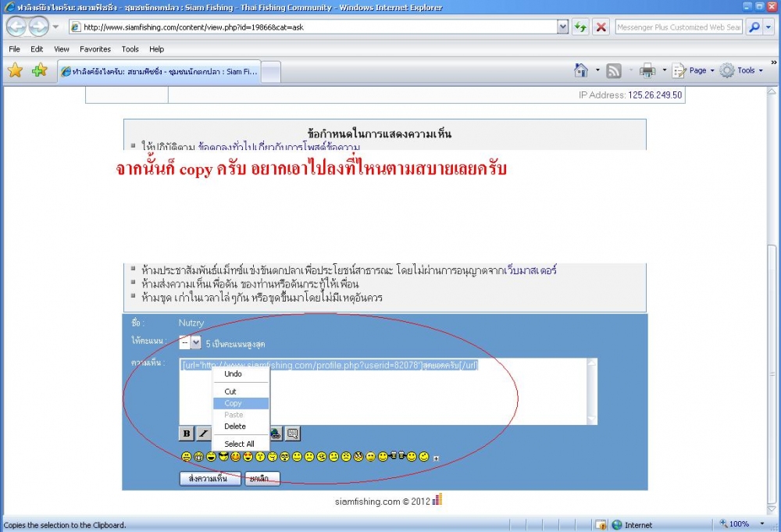Choose Cut from the context menu
The width and height of the screenshot is (781, 532).
tap(230, 391)
